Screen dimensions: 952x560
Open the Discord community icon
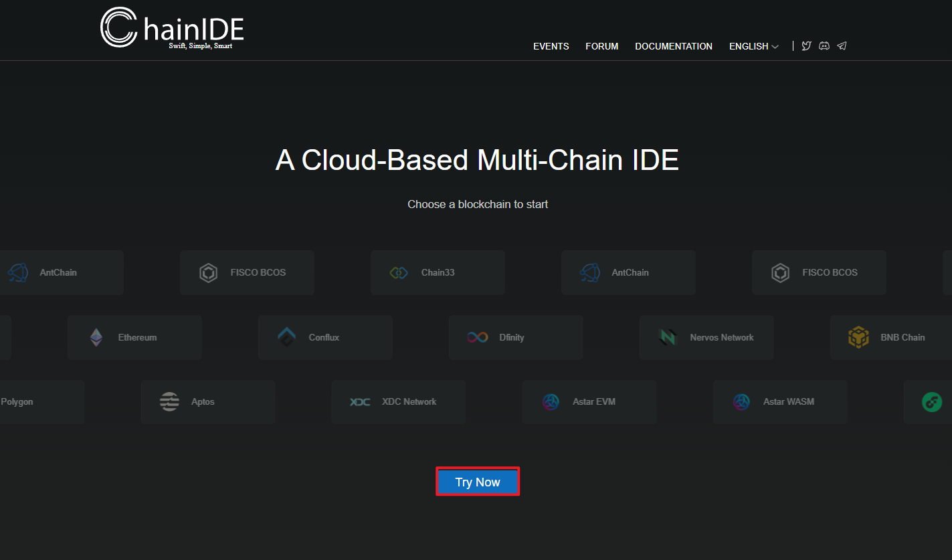tap(824, 46)
